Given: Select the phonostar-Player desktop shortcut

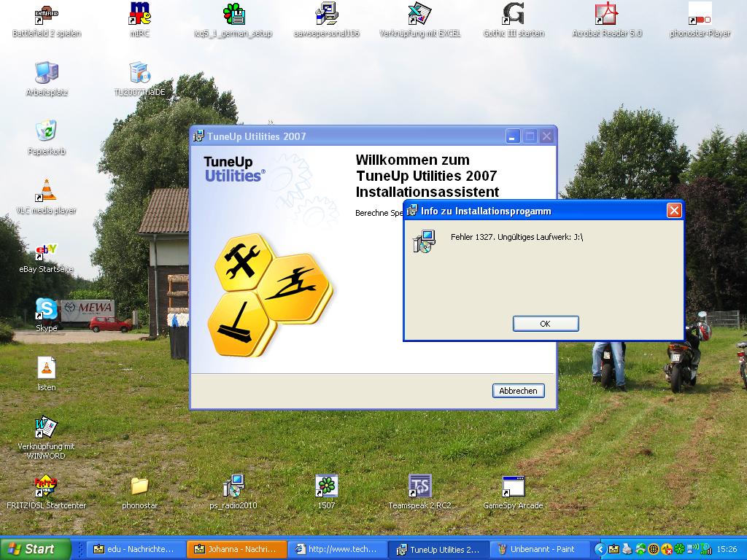Looking at the screenshot, I should (x=700, y=20).
